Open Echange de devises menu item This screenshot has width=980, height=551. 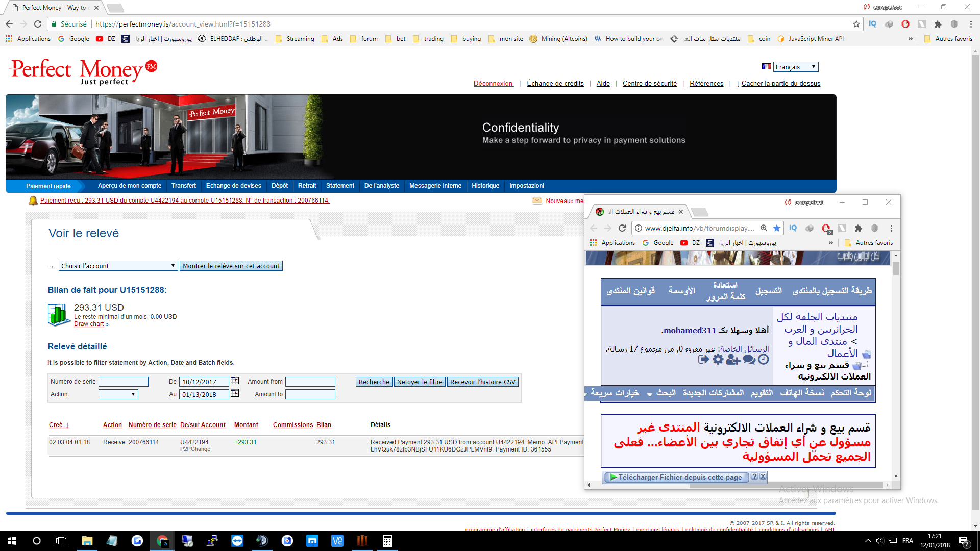234,186
